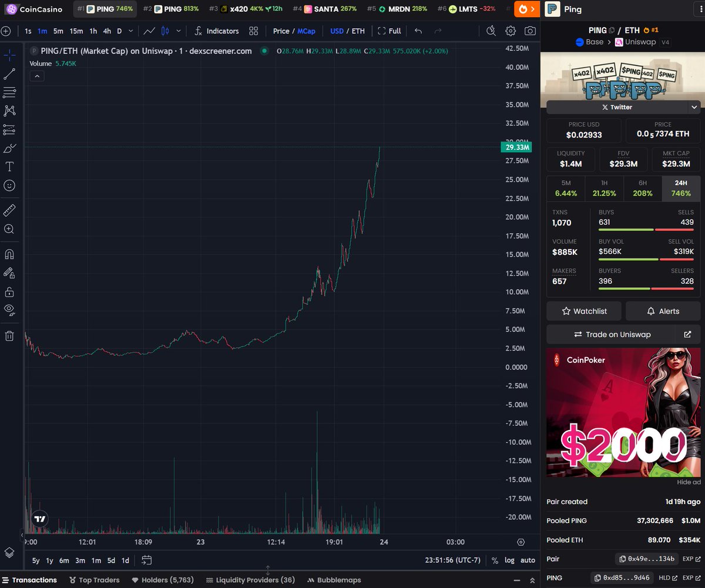Toggle hide all drawings eye icon

9,310
